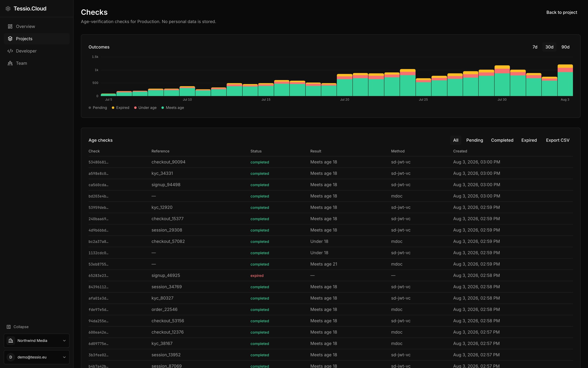The image size is (588, 368).
Task: Toggle the Under age legend entry
Action: point(145,108)
